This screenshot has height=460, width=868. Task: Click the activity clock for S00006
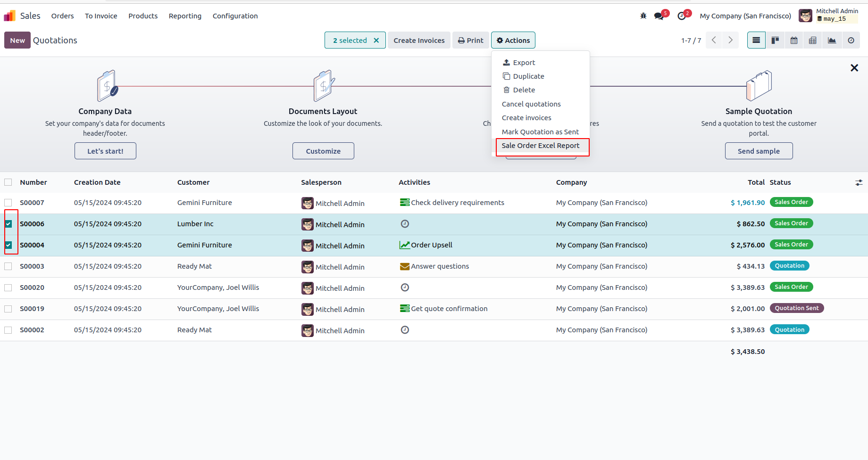pos(405,224)
